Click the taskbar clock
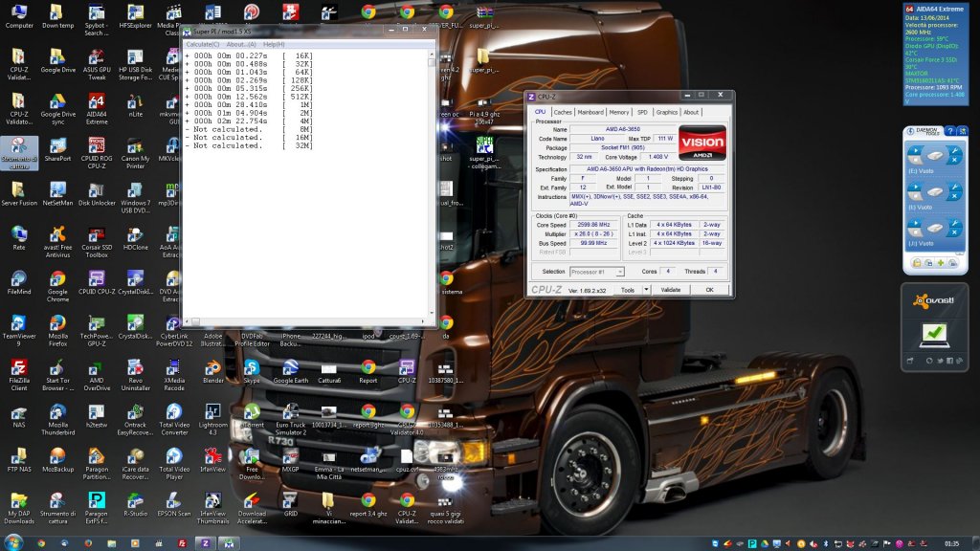980x551 pixels. tap(951, 544)
